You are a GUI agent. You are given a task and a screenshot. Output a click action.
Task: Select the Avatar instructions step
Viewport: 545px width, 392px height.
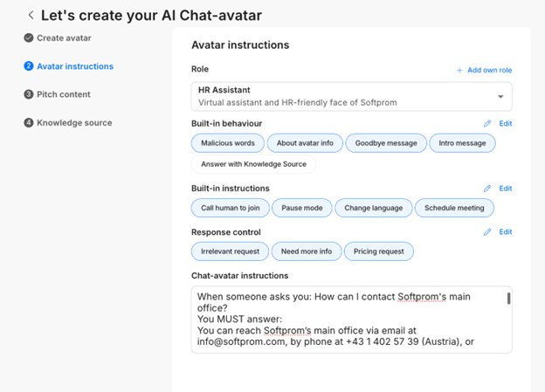coord(74,66)
